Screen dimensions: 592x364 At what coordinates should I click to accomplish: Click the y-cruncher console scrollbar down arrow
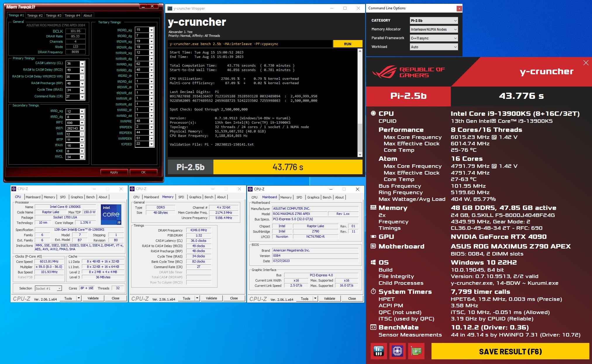pos(360,154)
